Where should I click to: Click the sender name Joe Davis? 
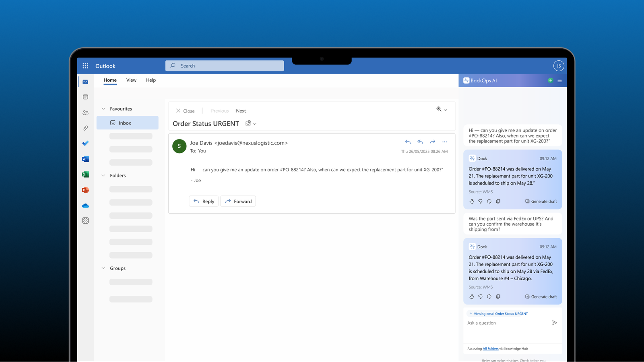[201, 143]
